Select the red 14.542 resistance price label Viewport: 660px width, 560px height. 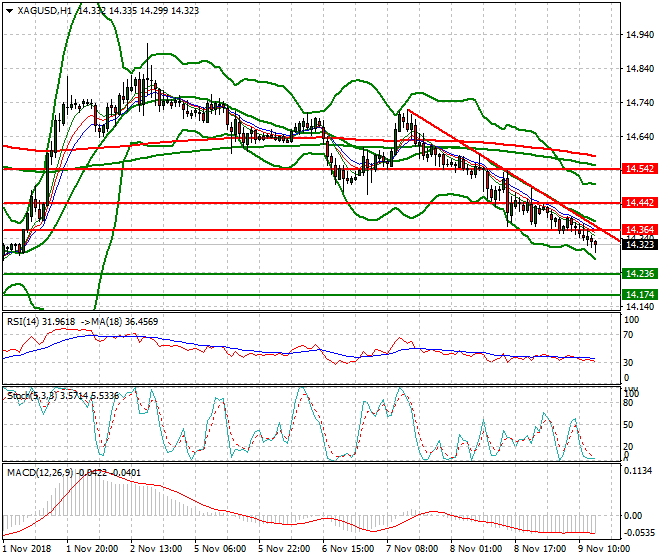638,169
